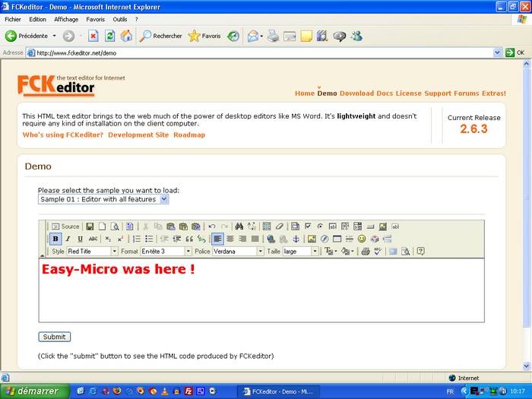Open the Download page link
The height and width of the screenshot is (399, 532).
(x=356, y=93)
